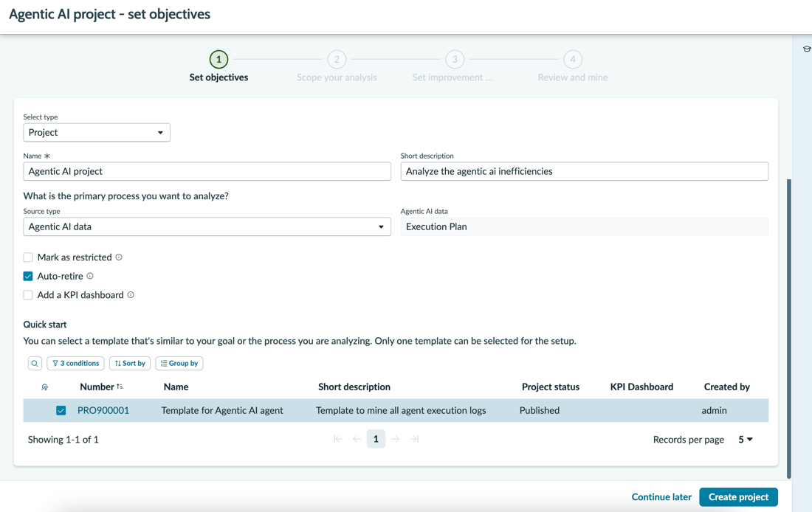Open the help graduation-cap icon in the right sidebar
This screenshot has height=512, width=812.
click(x=806, y=49)
